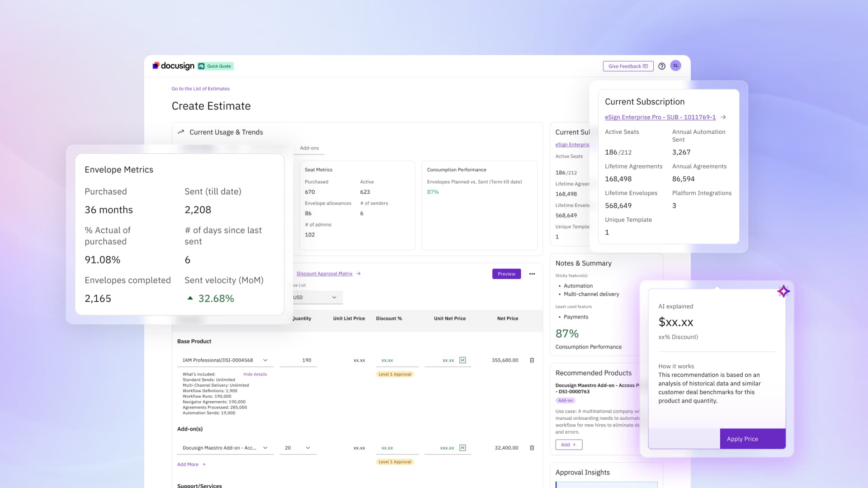
Task: Click the AI sparkle icon on AI explained card
Action: click(x=783, y=291)
